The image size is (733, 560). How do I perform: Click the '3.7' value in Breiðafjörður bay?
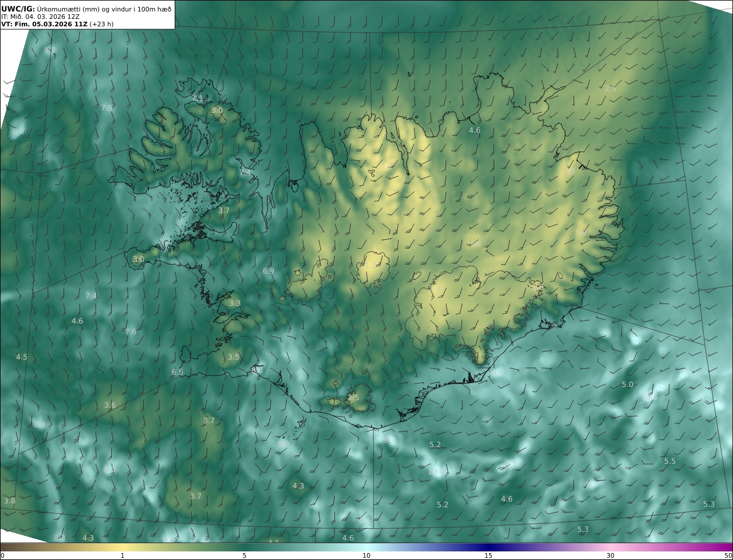click(224, 210)
